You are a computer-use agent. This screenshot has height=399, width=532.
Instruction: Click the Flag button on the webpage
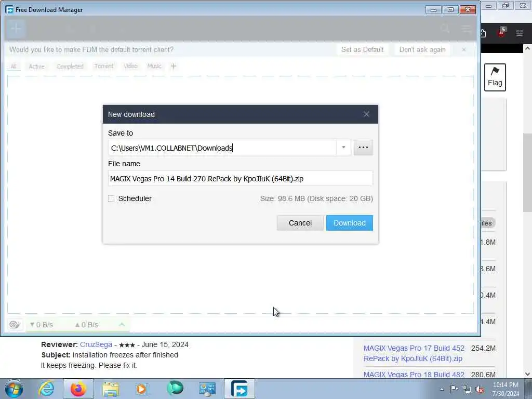[x=495, y=77]
